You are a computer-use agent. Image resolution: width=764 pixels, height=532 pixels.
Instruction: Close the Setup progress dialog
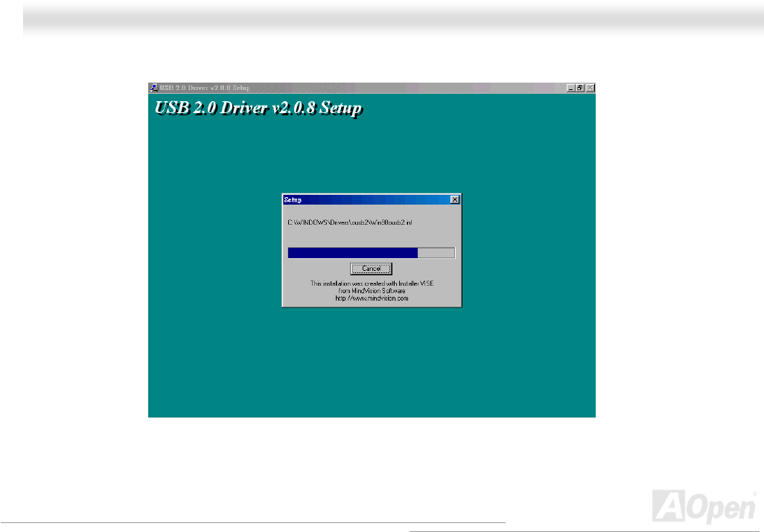coord(454,199)
